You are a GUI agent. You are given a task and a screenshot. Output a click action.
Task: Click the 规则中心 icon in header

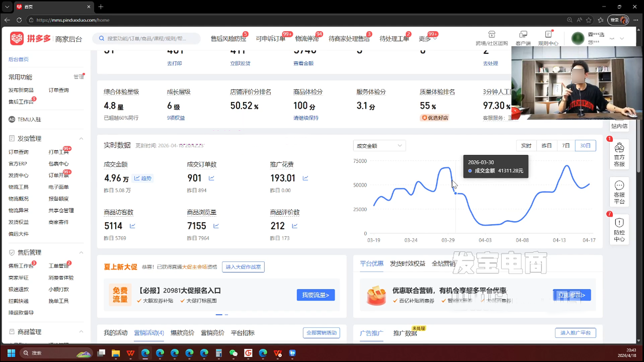point(548,35)
